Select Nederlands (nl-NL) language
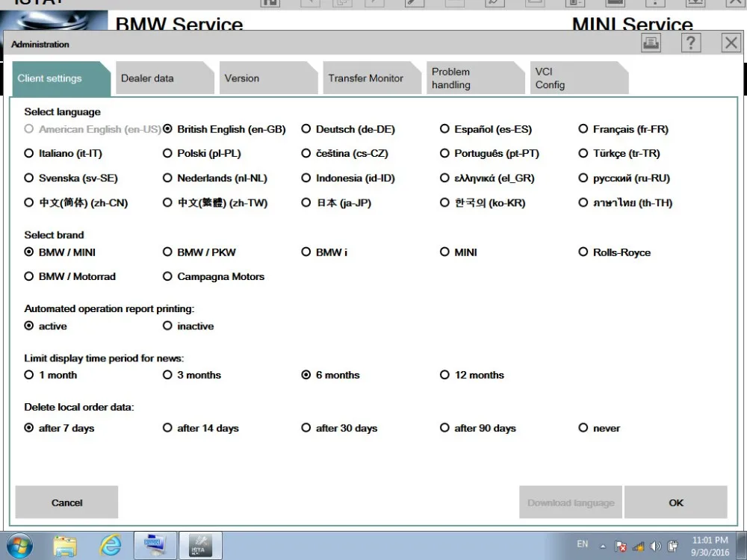This screenshot has width=747, height=560. point(215,178)
